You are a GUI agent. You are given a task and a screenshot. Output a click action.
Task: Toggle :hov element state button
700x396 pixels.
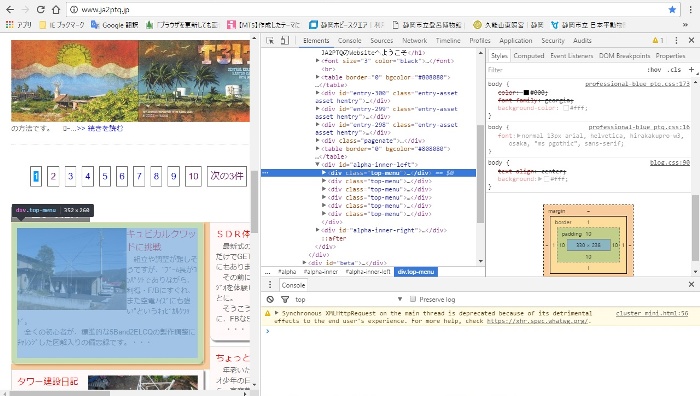654,70
